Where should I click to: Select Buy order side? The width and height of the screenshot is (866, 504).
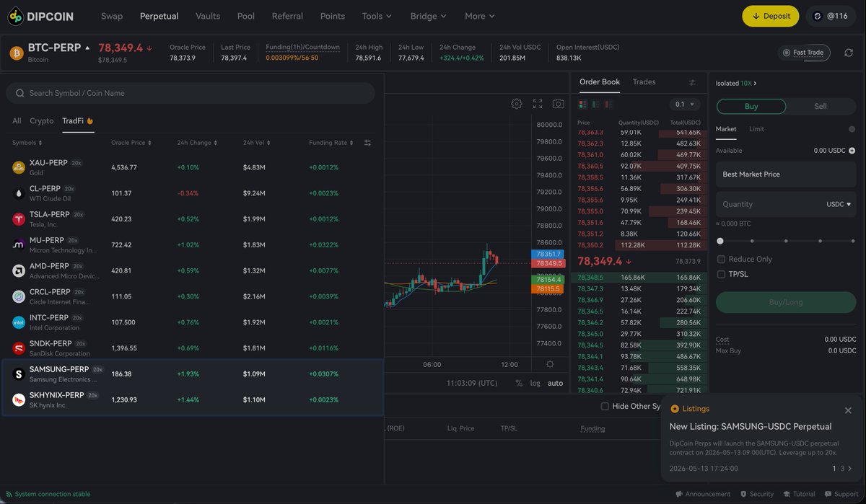tap(751, 106)
